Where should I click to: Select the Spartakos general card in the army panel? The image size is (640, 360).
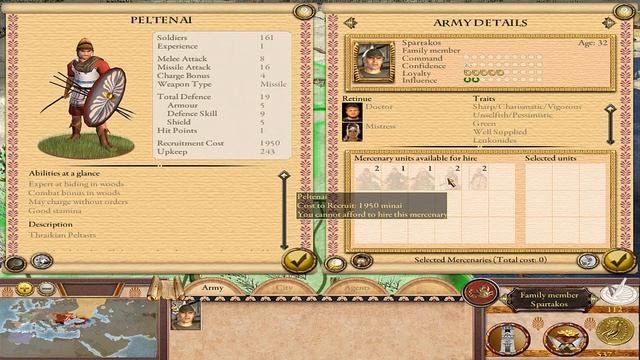(x=186, y=316)
